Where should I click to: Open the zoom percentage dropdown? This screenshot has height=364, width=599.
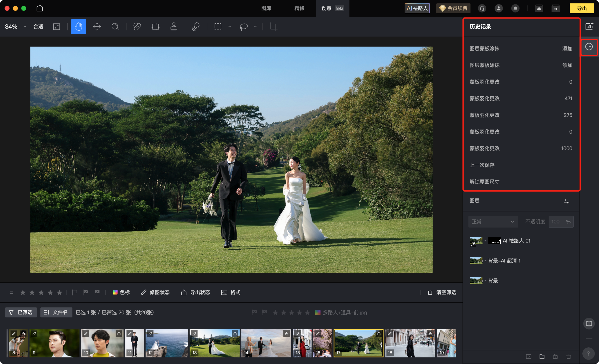click(x=25, y=26)
